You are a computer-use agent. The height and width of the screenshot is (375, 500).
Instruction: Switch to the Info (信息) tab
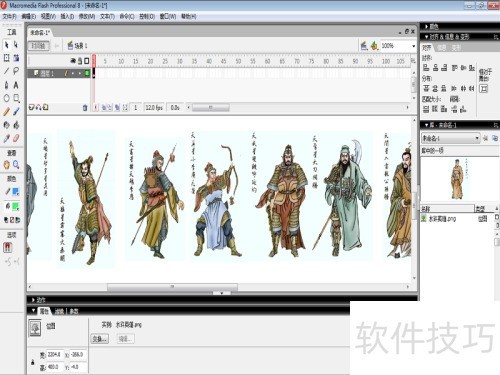click(x=442, y=48)
